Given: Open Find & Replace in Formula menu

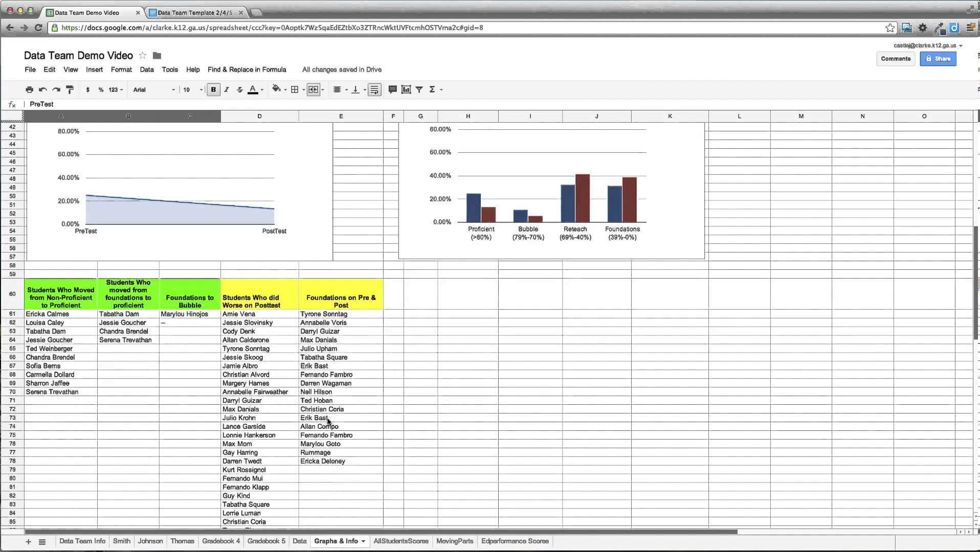Looking at the screenshot, I should 247,70.
